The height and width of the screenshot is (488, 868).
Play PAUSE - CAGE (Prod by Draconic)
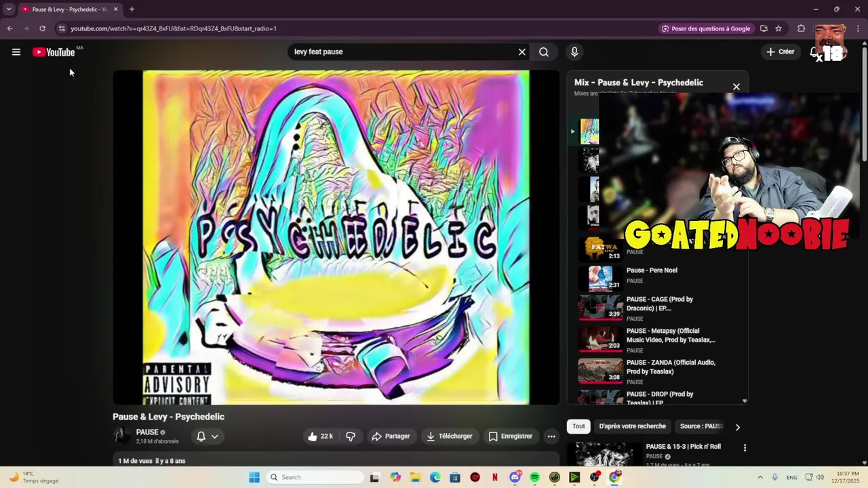tap(660, 304)
